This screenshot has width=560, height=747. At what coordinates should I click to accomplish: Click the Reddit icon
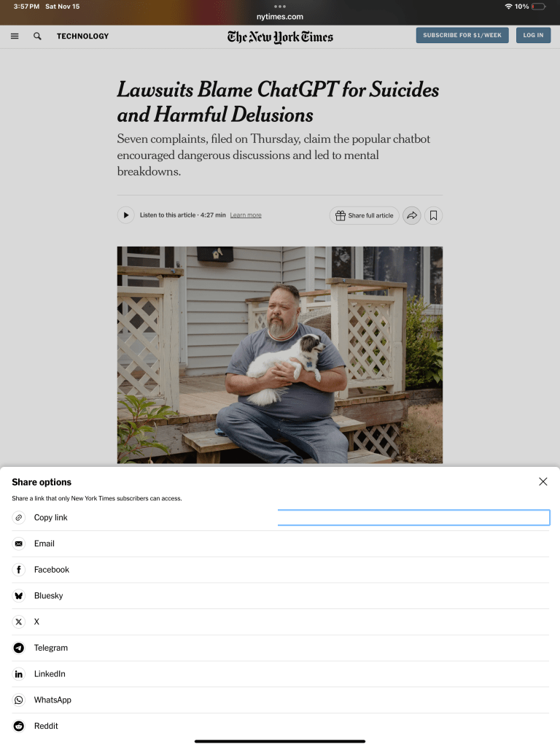(x=19, y=726)
